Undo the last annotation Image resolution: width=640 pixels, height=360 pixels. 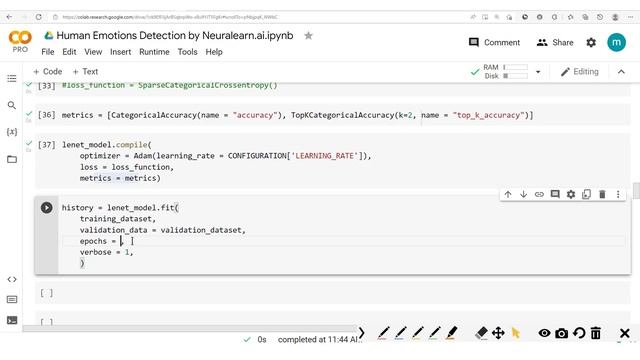(579, 333)
